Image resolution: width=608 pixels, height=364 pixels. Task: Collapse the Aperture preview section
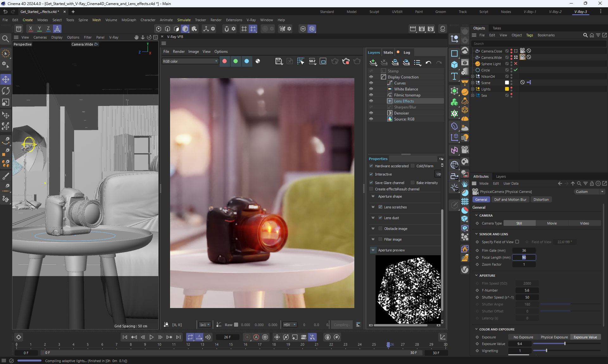(x=373, y=250)
